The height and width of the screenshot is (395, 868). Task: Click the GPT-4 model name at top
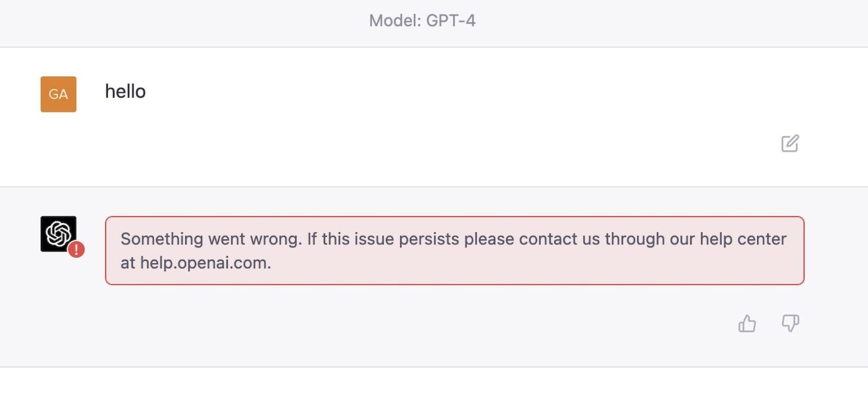455,21
